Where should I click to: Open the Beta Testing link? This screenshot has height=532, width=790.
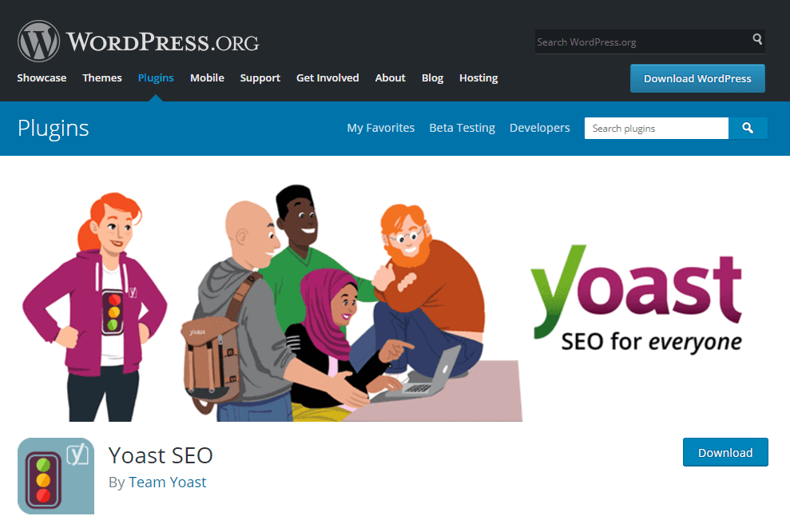(462, 128)
